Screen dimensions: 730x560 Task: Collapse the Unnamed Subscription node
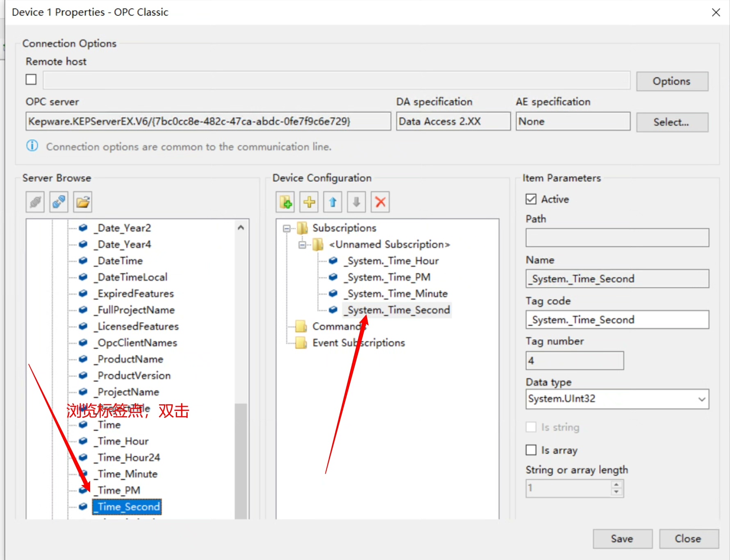click(x=302, y=245)
